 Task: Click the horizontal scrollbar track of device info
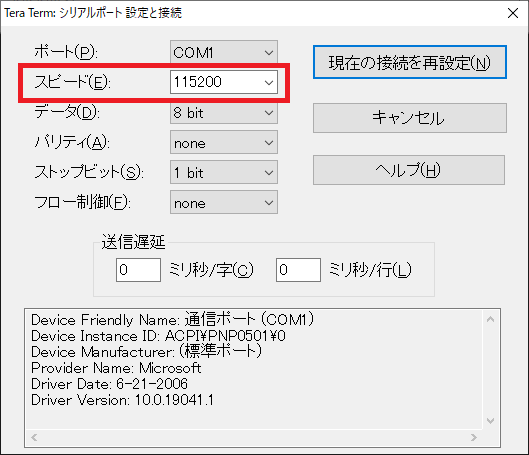pos(254,437)
